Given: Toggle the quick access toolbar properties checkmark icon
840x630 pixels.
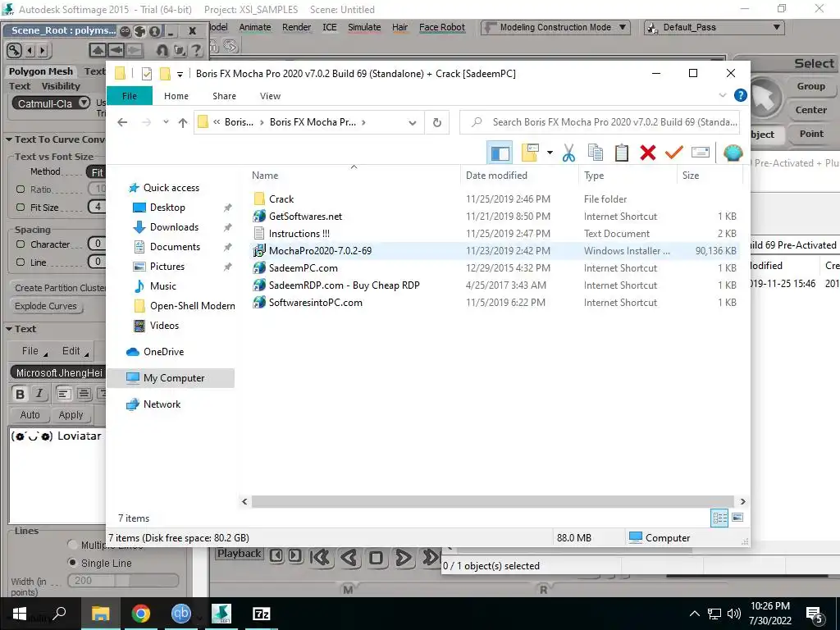Looking at the screenshot, I should click(x=146, y=74).
